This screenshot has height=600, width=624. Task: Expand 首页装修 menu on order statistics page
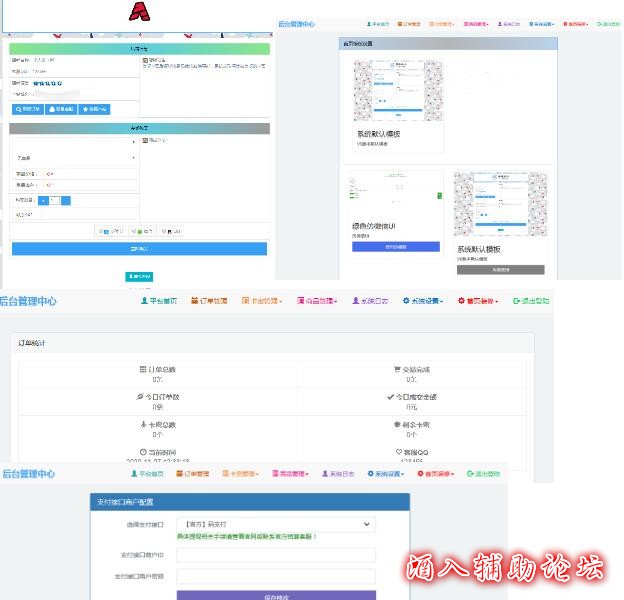[478, 301]
